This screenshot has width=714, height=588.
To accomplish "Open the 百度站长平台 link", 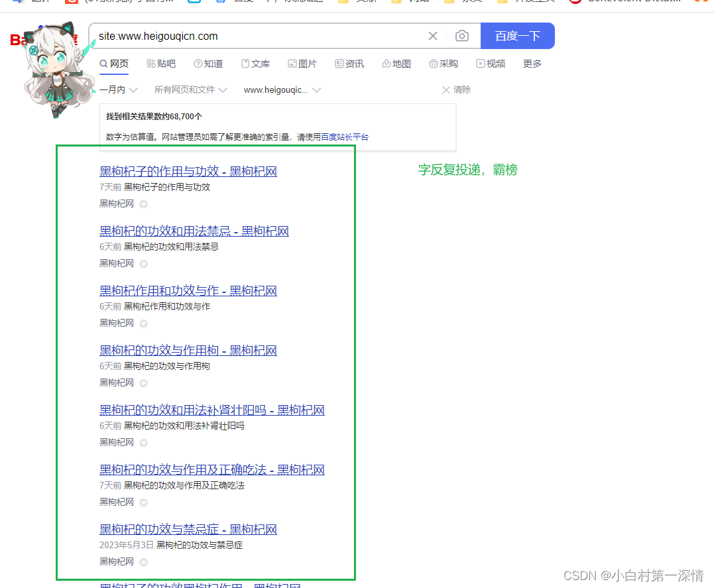I will coord(346,137).
